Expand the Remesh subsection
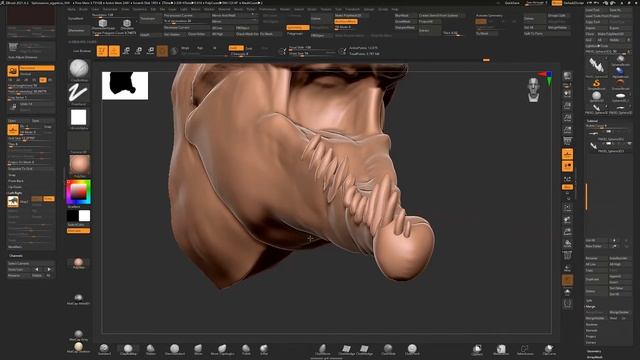 592,331
